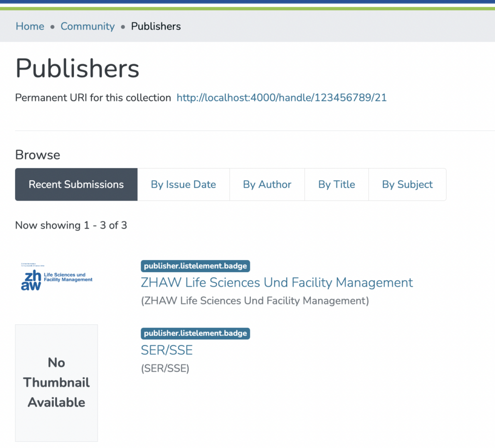The width and height of the screenshot is (495, 448).
Task: Click the badge above the SER/SSE entry
Action: (x=195, y=333)
